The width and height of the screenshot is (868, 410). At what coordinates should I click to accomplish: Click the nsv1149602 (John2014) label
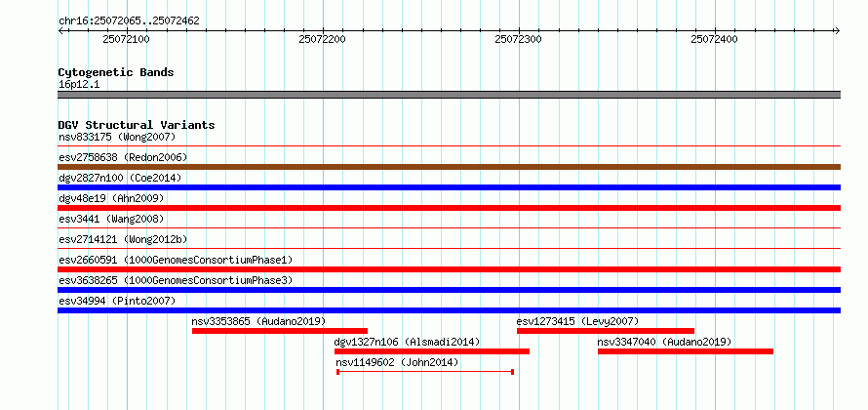[x=397, y=362]
